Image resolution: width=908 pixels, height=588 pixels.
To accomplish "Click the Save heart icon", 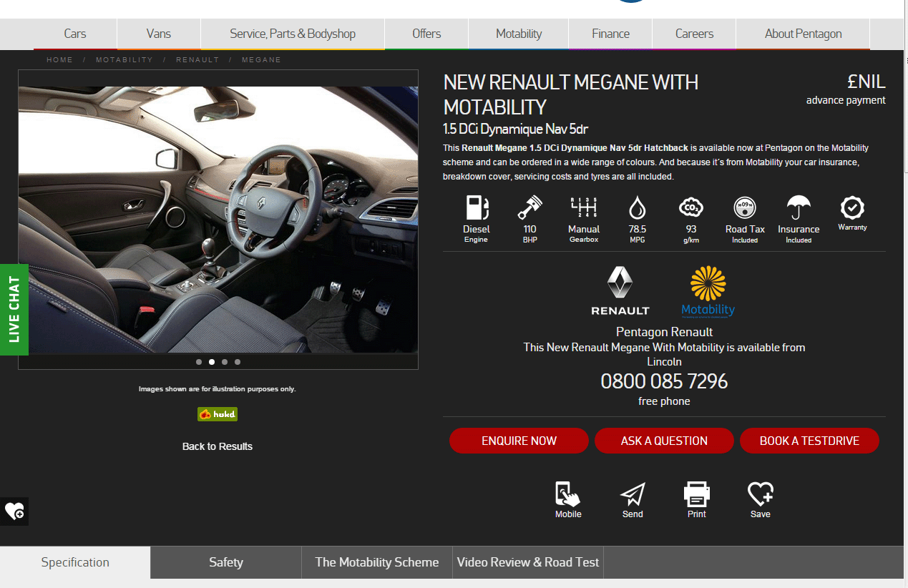I will pos(760,494).
